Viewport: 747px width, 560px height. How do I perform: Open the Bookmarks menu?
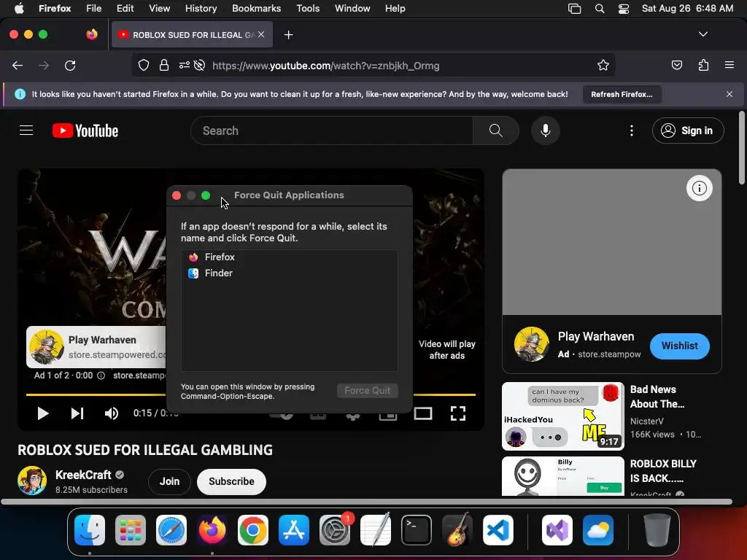[x=256, y=9]
